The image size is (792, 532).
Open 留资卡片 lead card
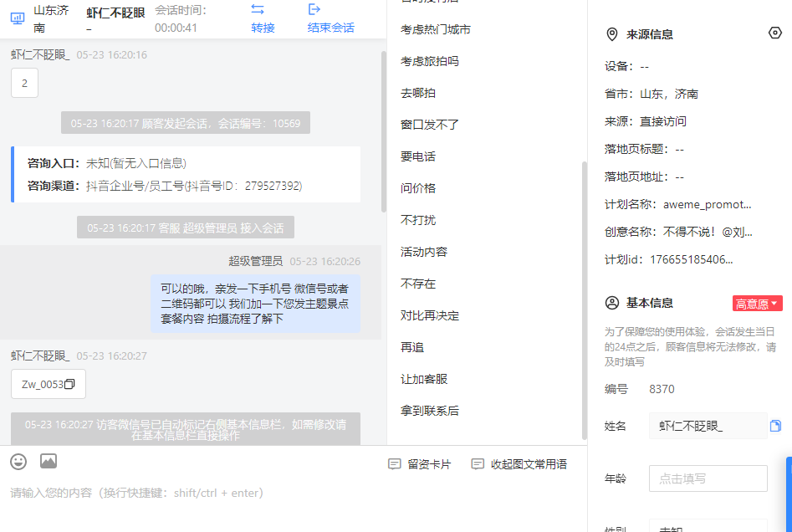click(420, 464)
